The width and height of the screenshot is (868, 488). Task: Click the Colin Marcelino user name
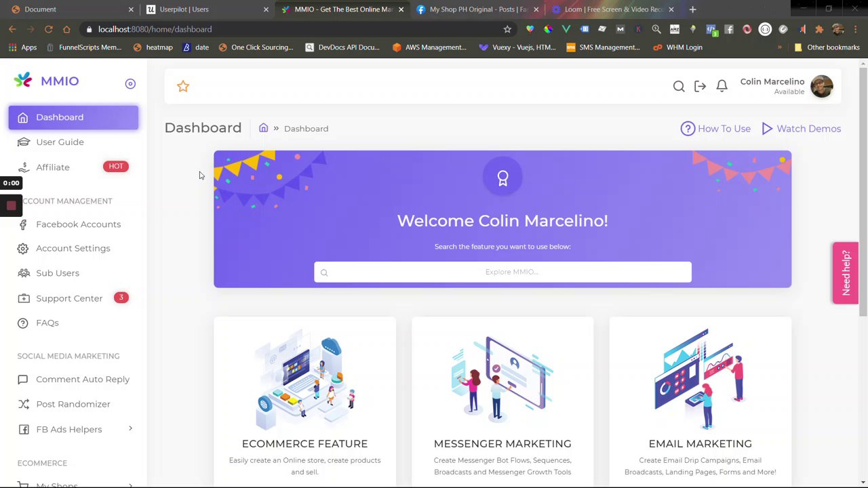(772, 81)
